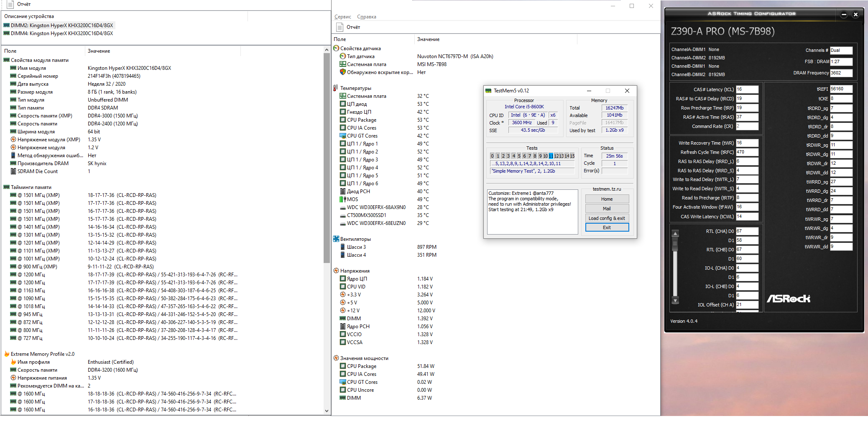
Task: Minimize the ASRock Timing Configurator window
Action: (844, 15)
